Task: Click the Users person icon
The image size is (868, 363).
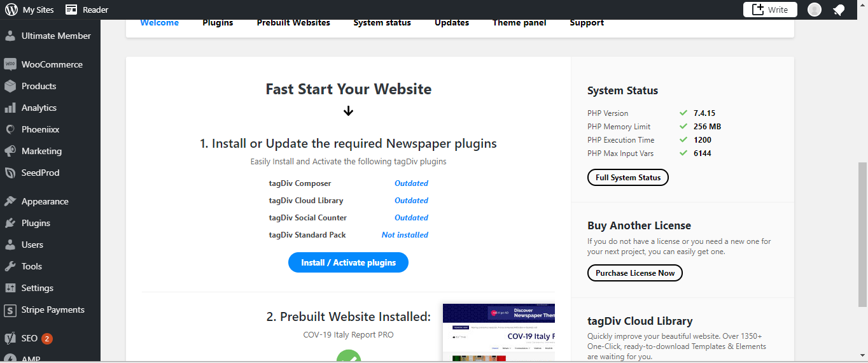Action: click(10, 245)
